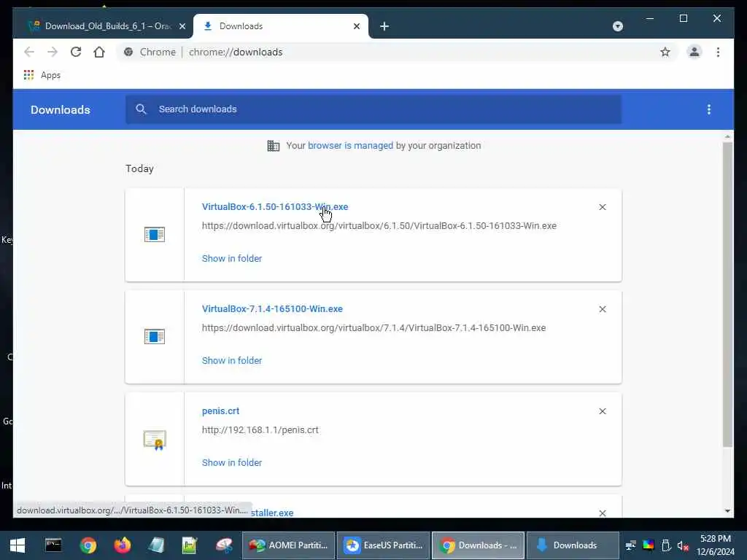Screen dimensions: 747x560
Task: Remove VirtualBox-7.1.4 from the list
Action: pos(602,309)
